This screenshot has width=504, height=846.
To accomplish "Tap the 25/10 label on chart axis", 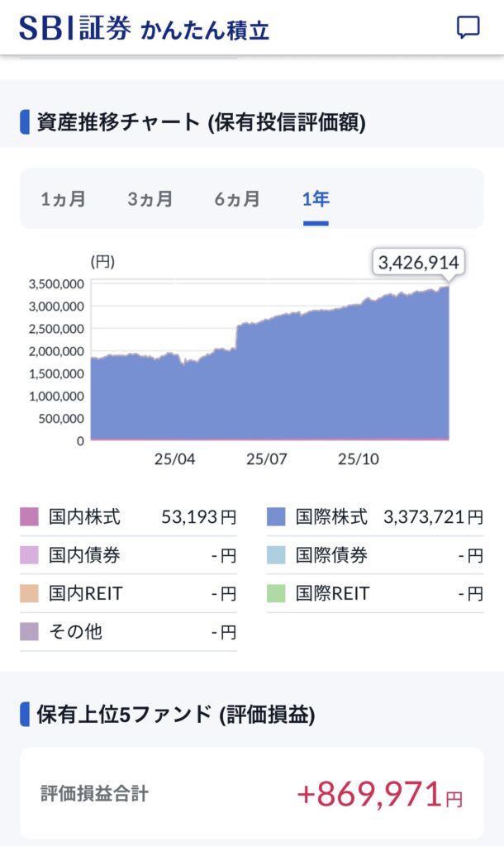I will click(x=359, y=459).
